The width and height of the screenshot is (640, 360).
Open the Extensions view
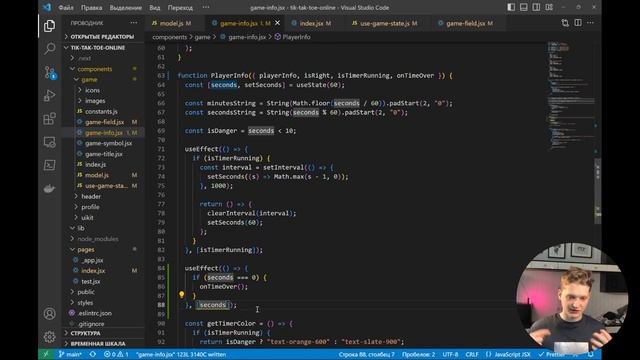click(49, 119)
